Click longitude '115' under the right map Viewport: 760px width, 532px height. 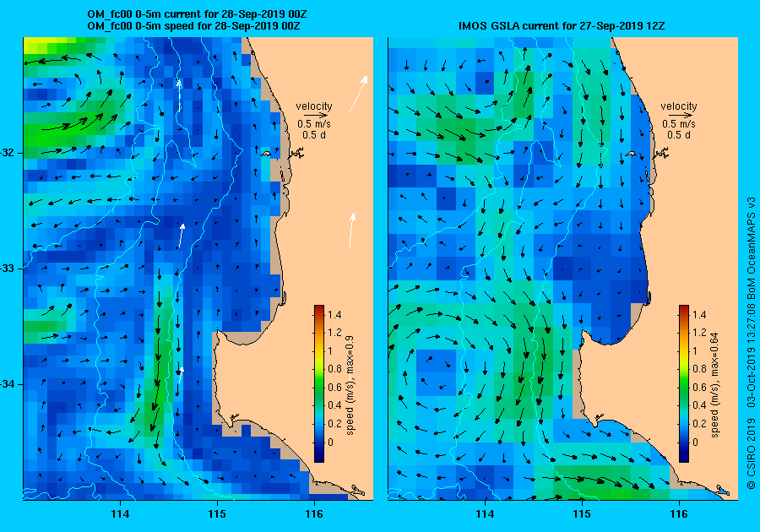click(582, 514)
